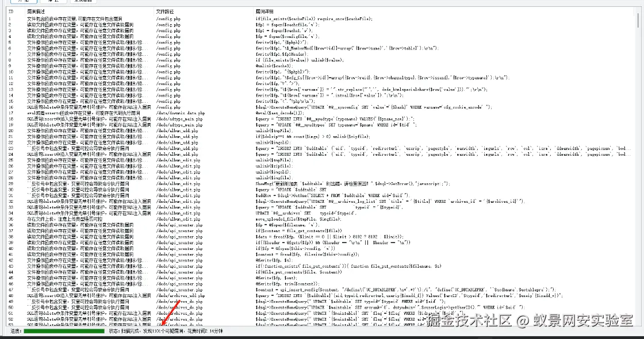Click /dede/adtype_main.php path in row 19
644x339 pixels.
tap(179, 125)
